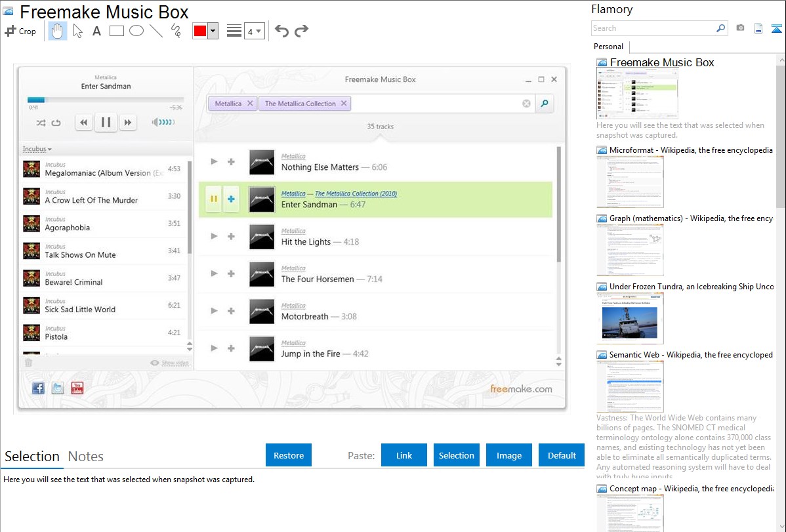Toggle repeat in the music player
786x532 pixels.
tap(56, 123)
